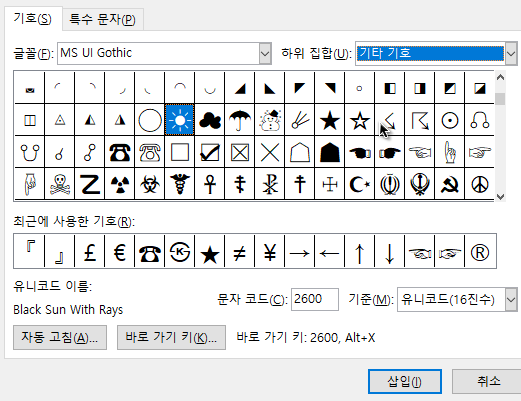Choose the skull and crossbones symbol
The height and width of the screenshot is (401, 521).
click(60, 184)
